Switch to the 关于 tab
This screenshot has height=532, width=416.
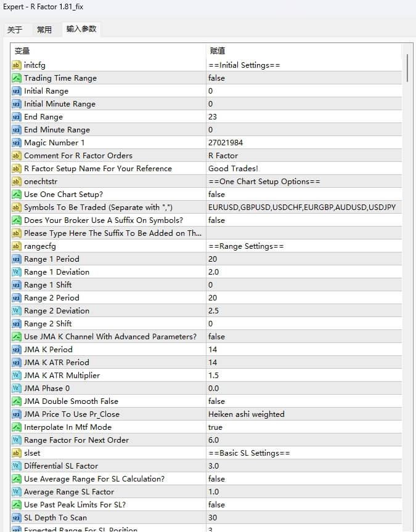click(x=15, y=30)
